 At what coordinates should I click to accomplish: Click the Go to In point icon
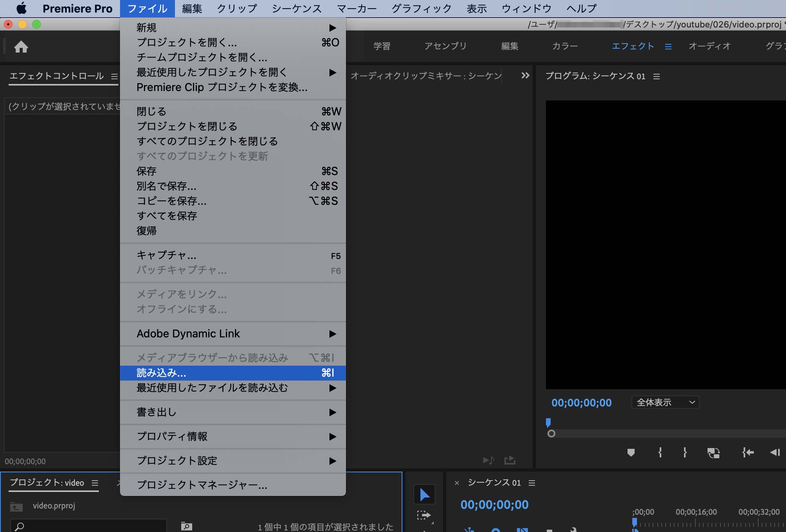coord(748,453)
